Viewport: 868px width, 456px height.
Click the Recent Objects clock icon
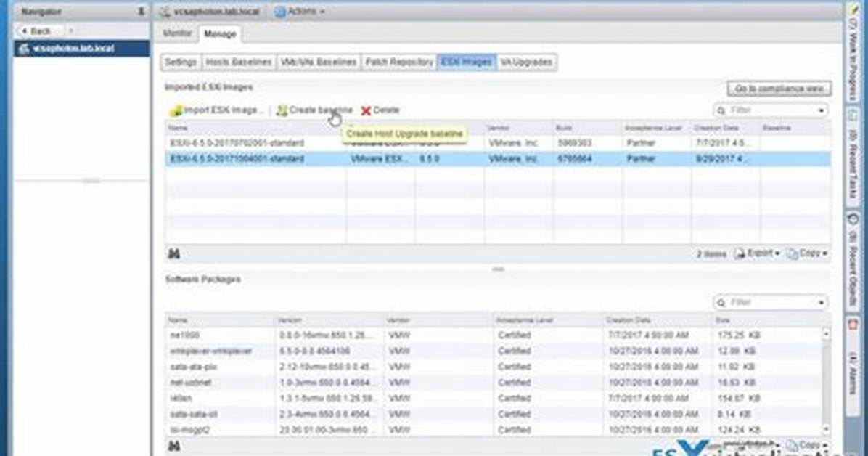pos(853,219)
